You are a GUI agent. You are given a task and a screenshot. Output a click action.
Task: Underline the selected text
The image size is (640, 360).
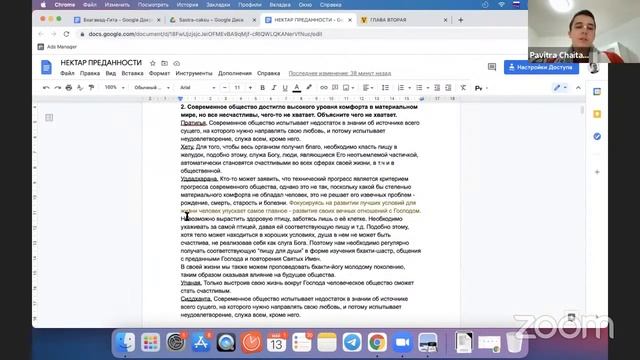point(285,88)
